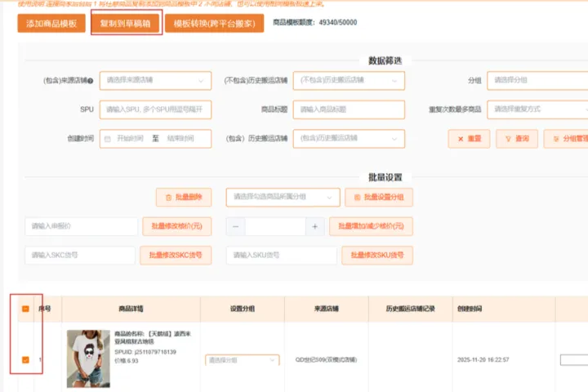Open 请选择勾选商品所属分组 dropdown
The width and height of the screenshot is (588, 392).
pos(283,198)
